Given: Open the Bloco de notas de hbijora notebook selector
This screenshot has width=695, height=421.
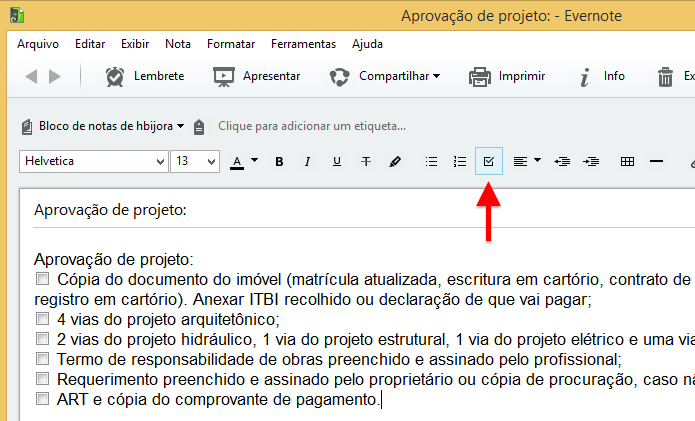Looking at the screenshot, I should click(x=111, y=126).
